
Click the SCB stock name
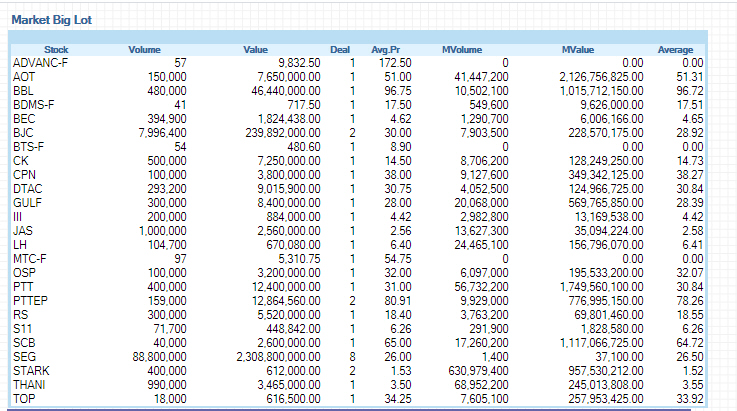coord(24,343)
